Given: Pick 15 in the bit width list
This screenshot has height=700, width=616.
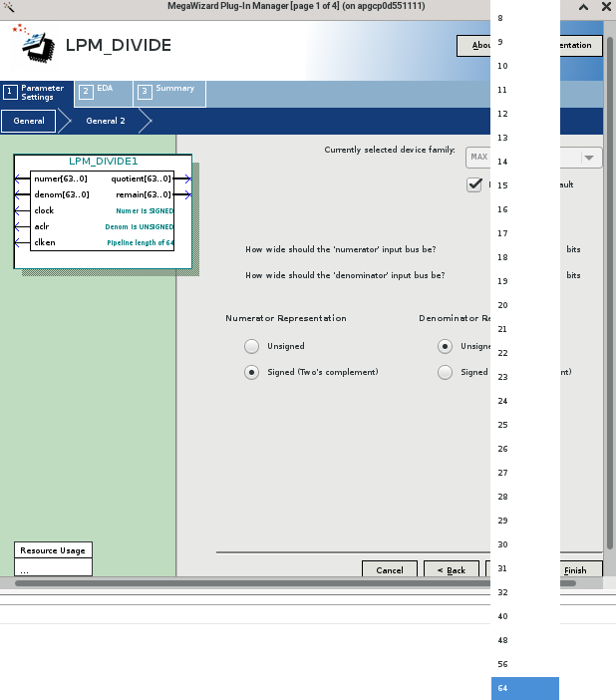Looking at the screenshot, I should [525, 185].
